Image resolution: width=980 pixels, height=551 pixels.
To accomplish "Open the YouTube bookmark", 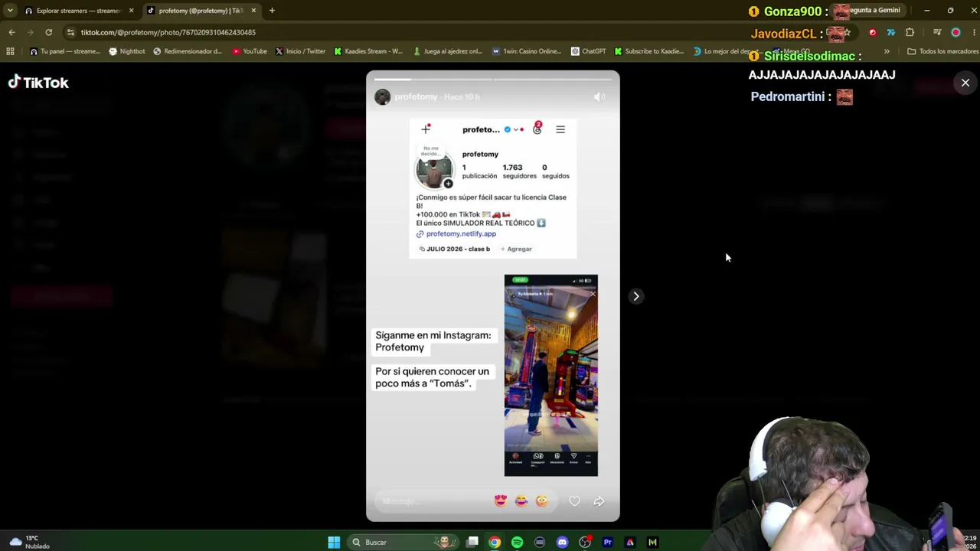I will [250, 51].
